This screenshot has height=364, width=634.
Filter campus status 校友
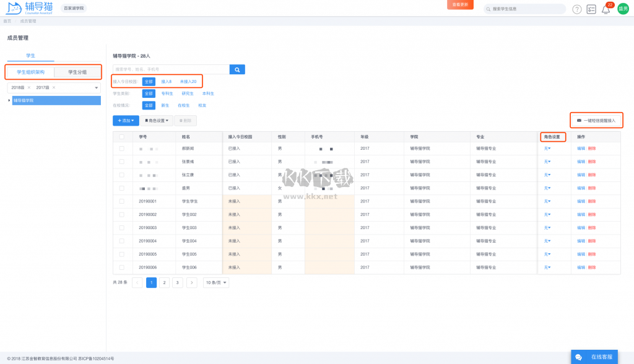click(x=202, y=106)
